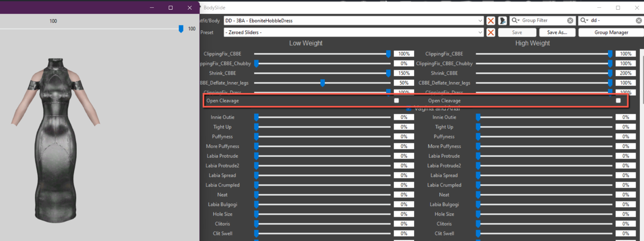Click High Weight Tight Up slider thumb
Viewport: 644px width, 241px height.
click(x=478, y=127)
